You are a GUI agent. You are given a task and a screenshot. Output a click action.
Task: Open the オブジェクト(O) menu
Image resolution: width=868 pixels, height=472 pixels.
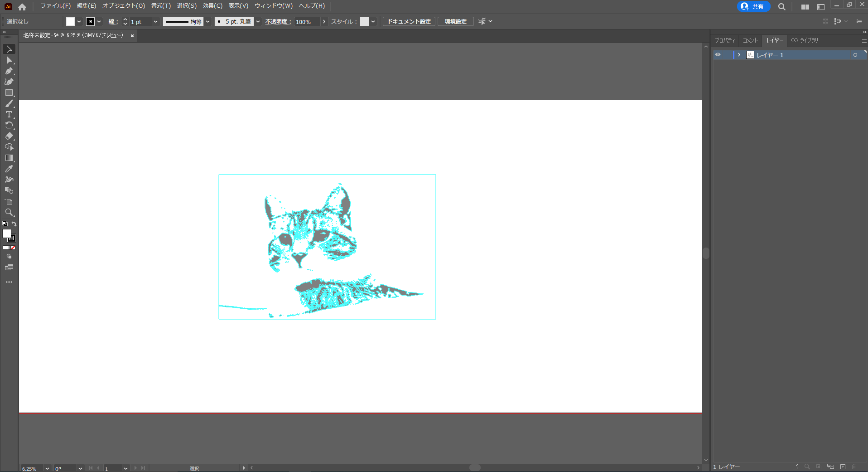[123, 6]
